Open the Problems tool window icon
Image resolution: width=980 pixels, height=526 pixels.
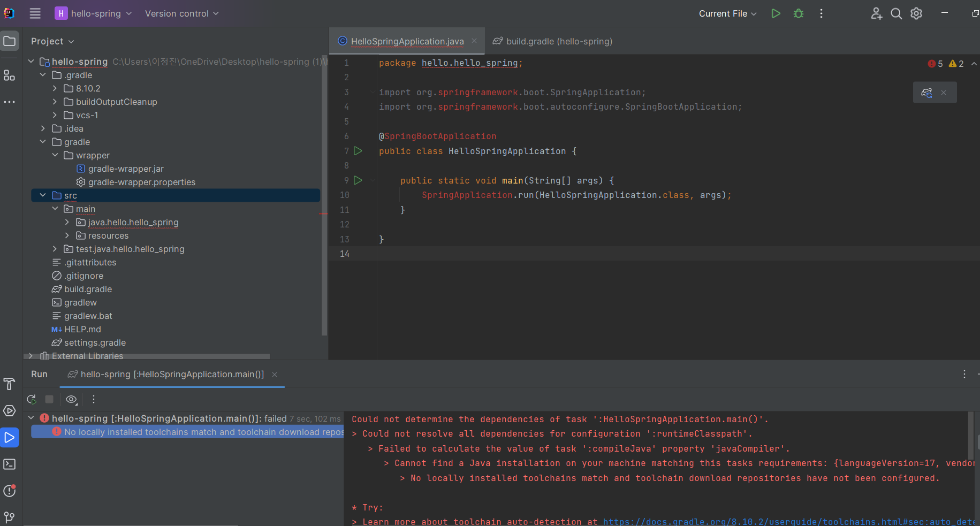(x=10, y=491)
